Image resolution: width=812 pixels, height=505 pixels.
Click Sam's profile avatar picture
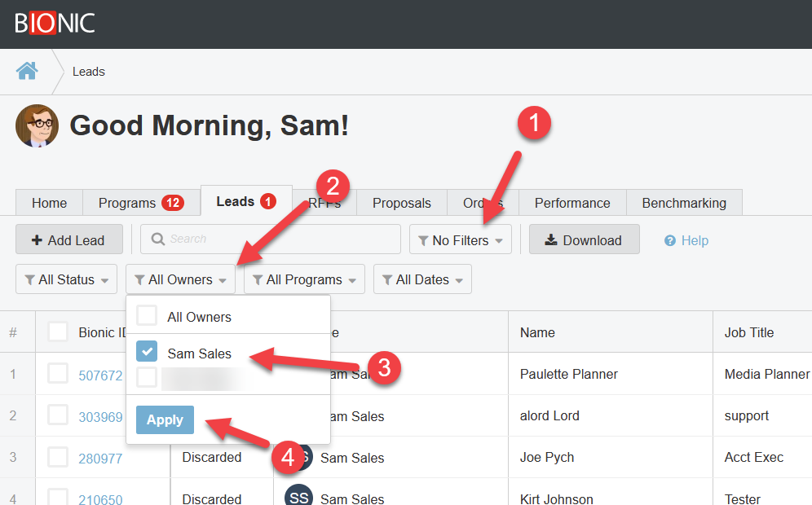37,125
